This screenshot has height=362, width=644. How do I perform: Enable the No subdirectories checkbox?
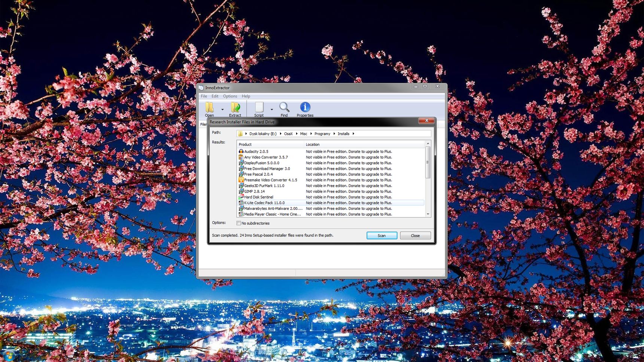[x=239, y=223]
